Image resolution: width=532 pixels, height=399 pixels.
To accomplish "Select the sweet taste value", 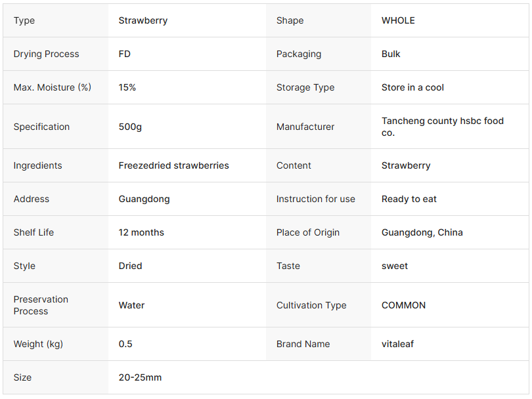I will [395, 266].
